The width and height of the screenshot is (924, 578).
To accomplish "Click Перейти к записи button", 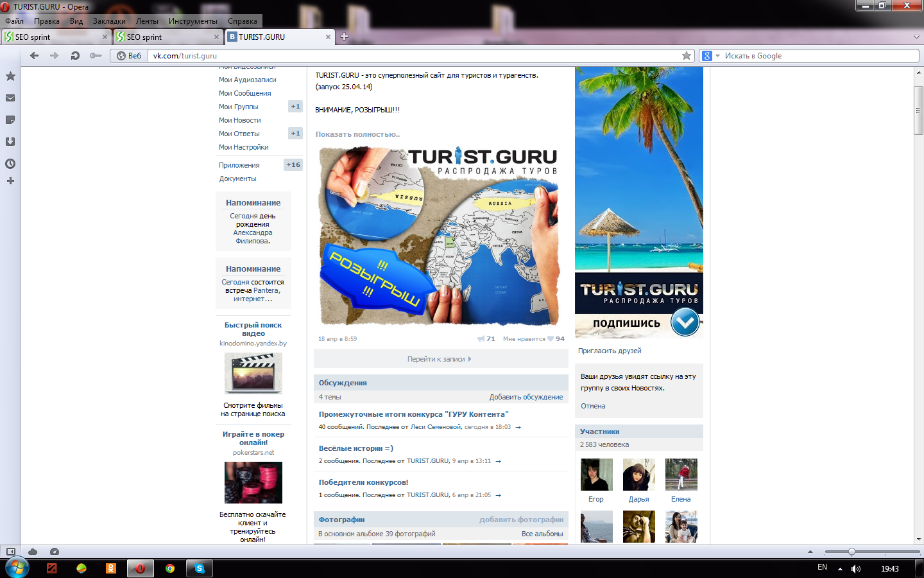I will click(440, 359).
